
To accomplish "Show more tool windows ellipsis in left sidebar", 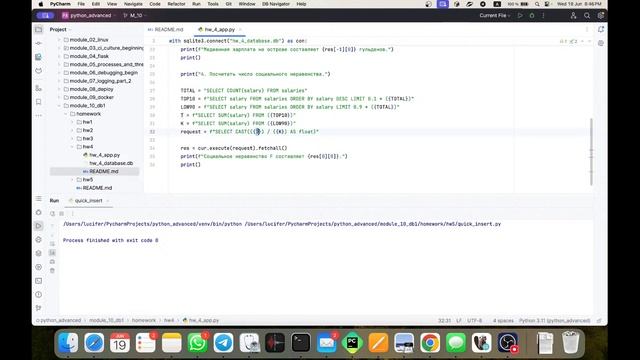I will point(38,116).
